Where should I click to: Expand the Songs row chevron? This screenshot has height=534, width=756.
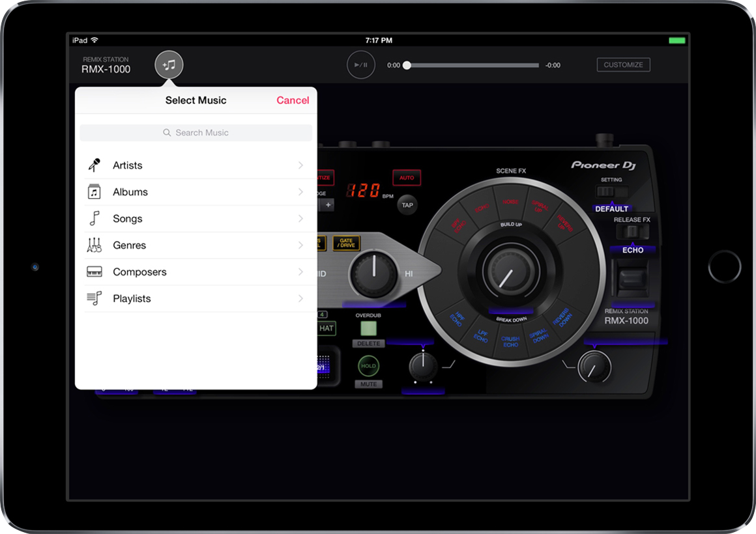click(300, 219)
